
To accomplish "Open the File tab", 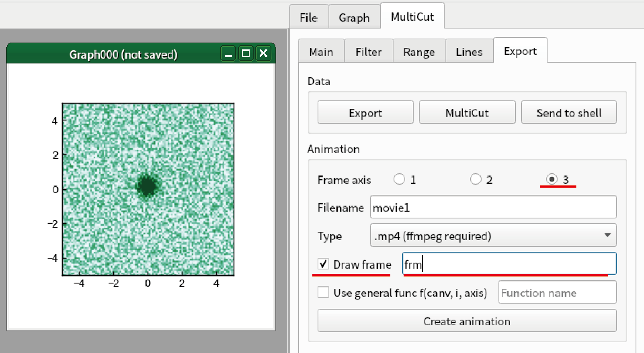I will coord(309,17).
